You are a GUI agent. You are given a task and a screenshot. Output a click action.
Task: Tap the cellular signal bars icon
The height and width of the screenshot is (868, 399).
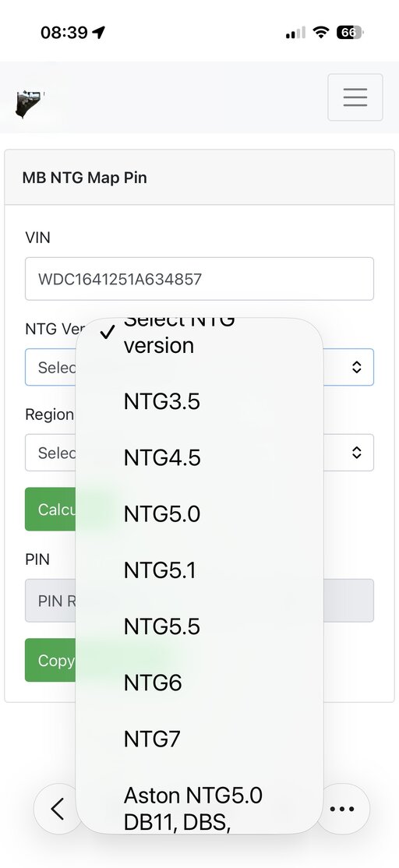click(x=295, y=34)
